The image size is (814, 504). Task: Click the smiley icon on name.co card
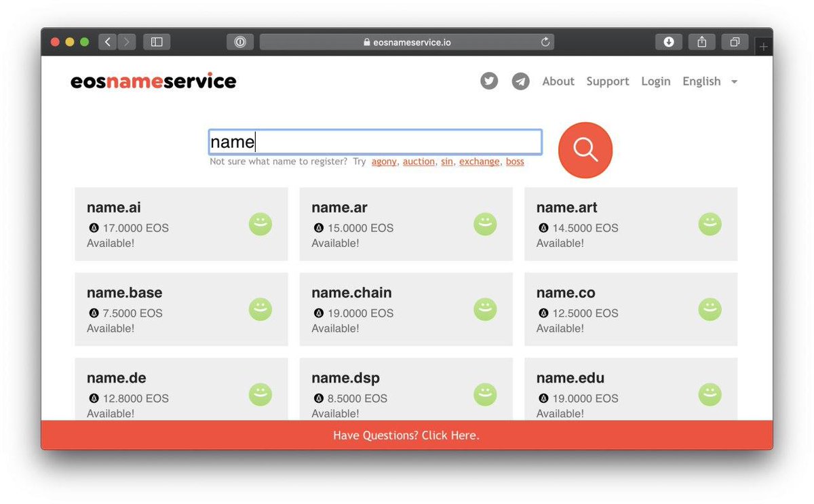point(710,309)
